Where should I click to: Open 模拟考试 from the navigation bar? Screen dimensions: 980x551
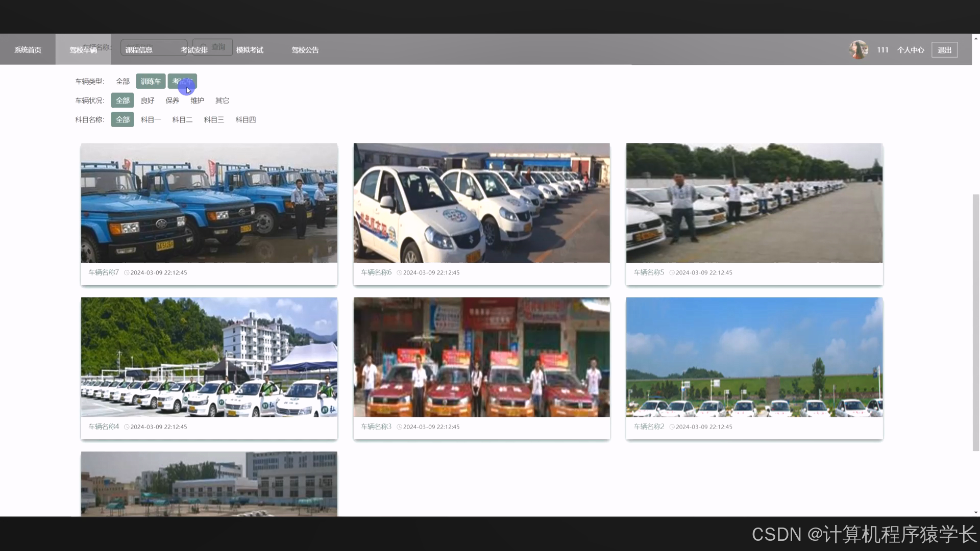click(x=250, y=49)
